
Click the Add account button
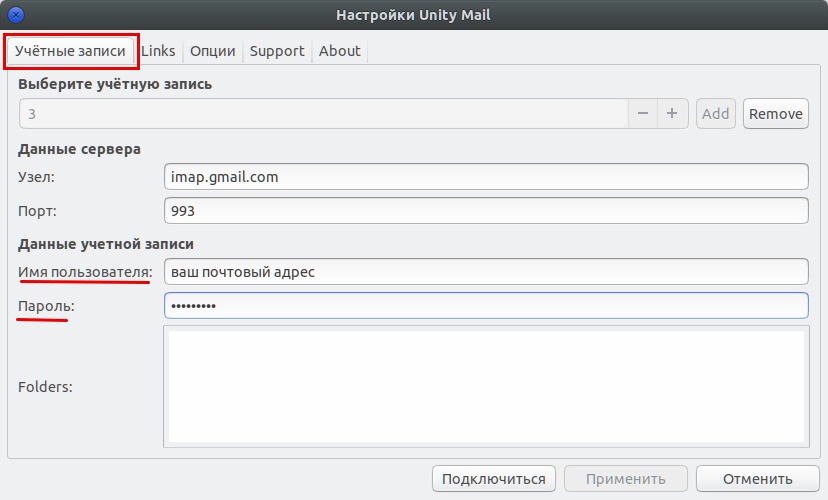716,114
